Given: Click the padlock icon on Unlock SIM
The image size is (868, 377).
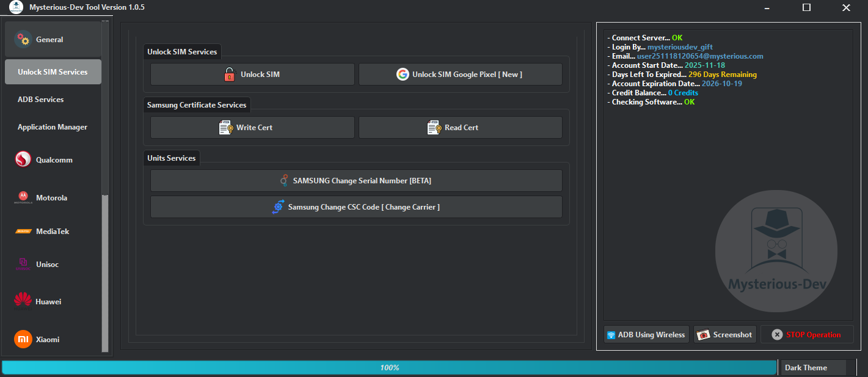Looking at the screenshot, I should [x=229, y=74].
